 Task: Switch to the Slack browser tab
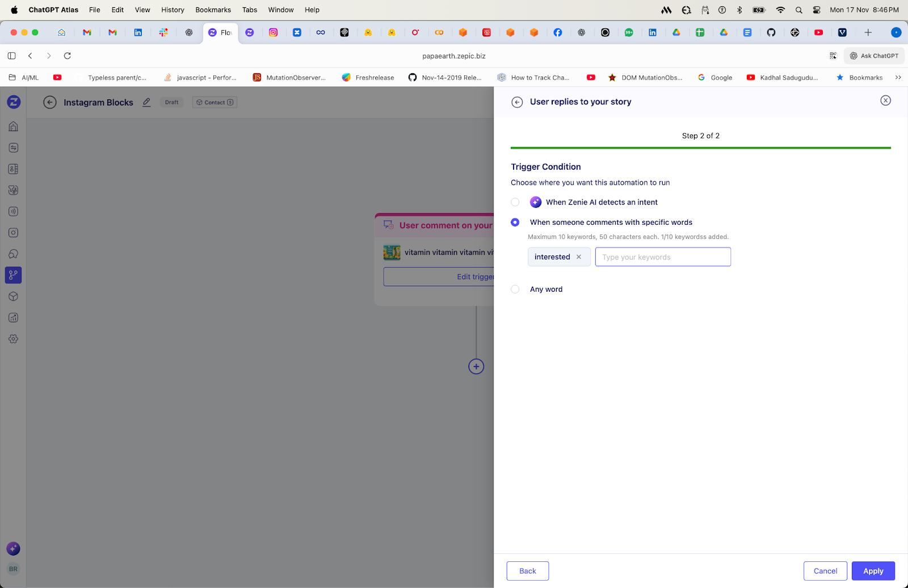(163, 32)
